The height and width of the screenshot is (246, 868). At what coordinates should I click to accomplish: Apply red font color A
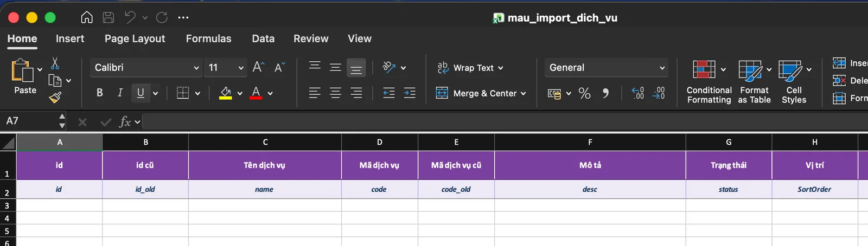(256, 93)
